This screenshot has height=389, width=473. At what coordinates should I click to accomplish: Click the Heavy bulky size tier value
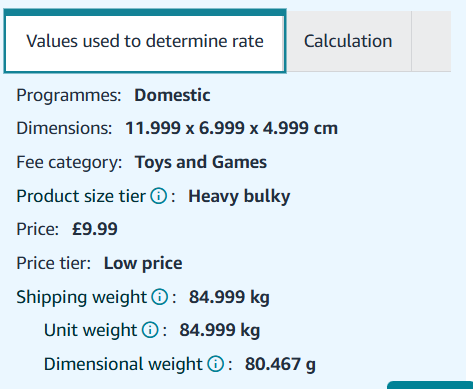[x=239, y=196]
